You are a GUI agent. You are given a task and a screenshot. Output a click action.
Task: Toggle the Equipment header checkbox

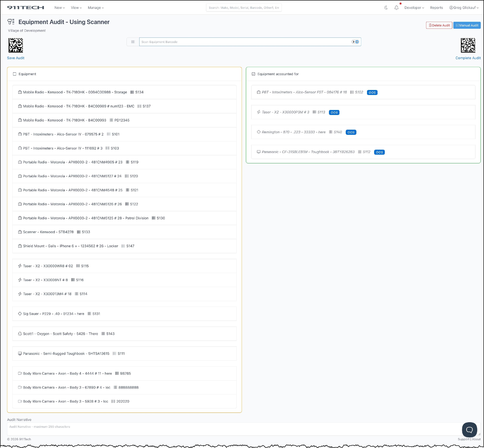pos(15,74)
